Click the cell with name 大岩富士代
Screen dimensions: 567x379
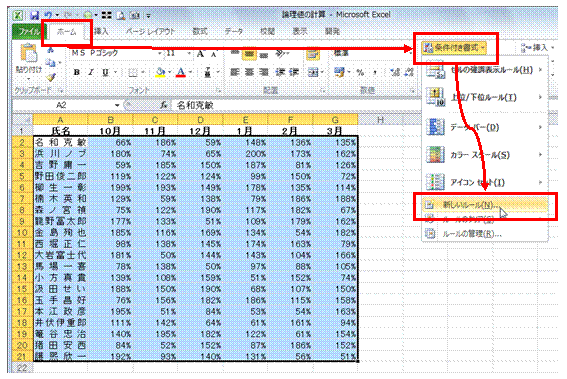click(60, 255)
